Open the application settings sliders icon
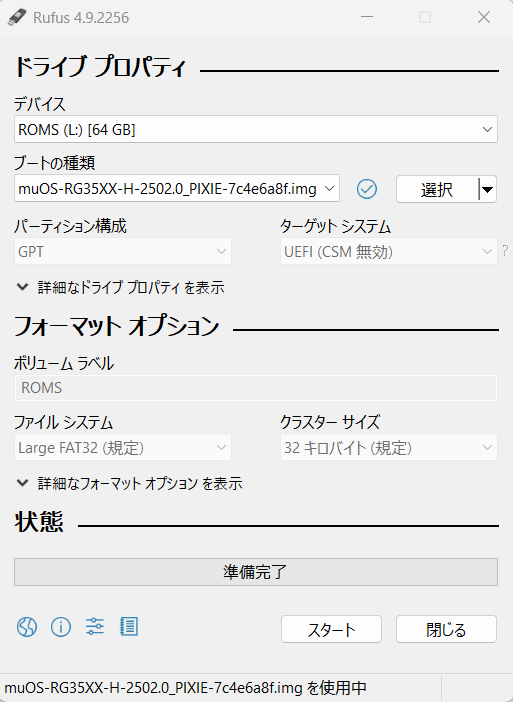The height and width of the screenshot is (702, 513). (x=95, y=627)
